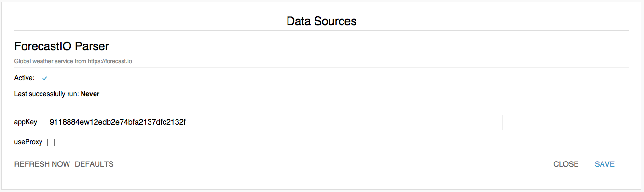Click the 'Last successfully run' status text
This screenshot has height=192, width=644.
pyautogui.click(x=46, y=94)
